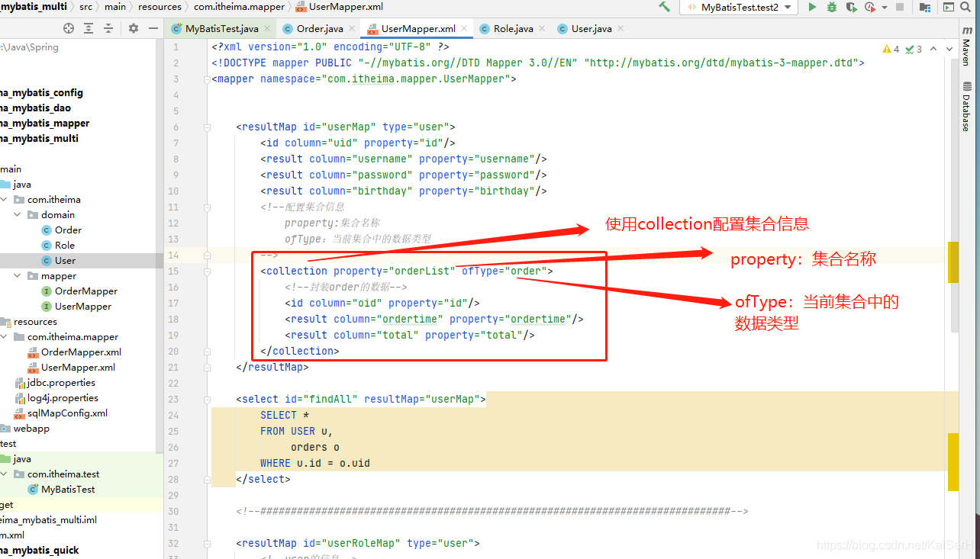Click the green typo count indicator

[914, 49]
